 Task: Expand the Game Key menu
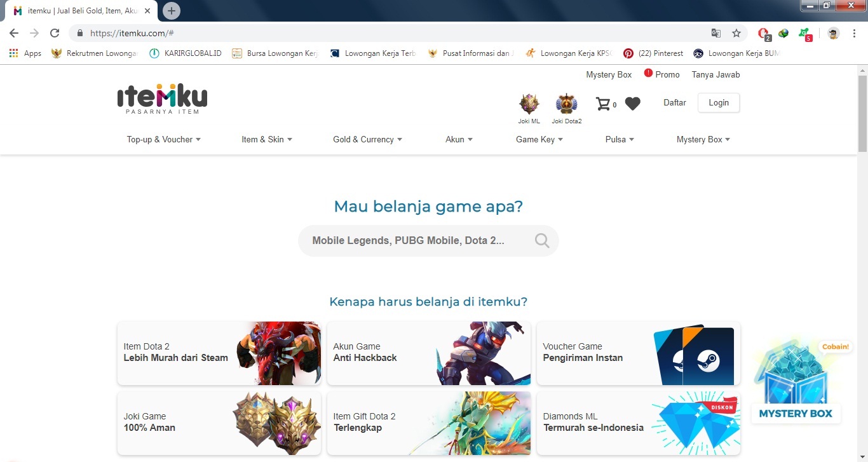539,139
